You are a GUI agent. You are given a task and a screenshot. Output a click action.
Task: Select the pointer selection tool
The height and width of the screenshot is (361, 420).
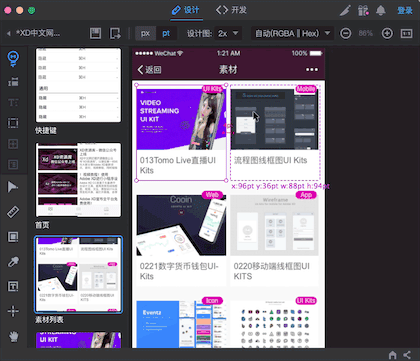point(13,187)
